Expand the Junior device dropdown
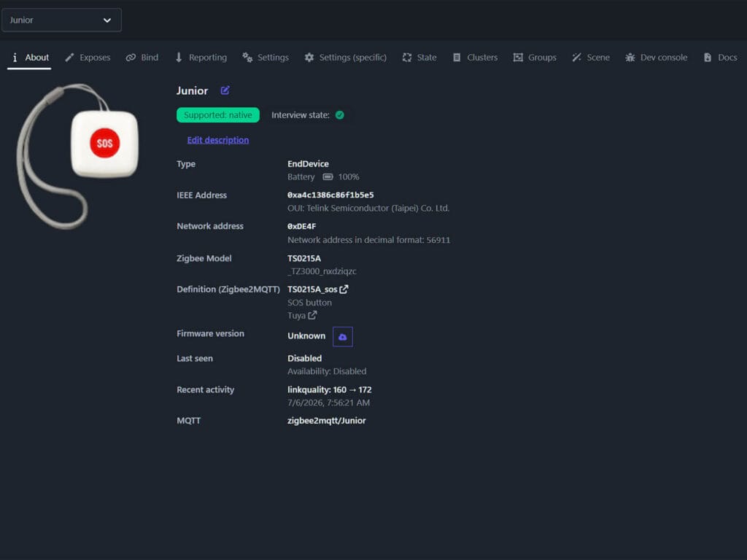This screenshot has width=747, height=560. [61, 20]
